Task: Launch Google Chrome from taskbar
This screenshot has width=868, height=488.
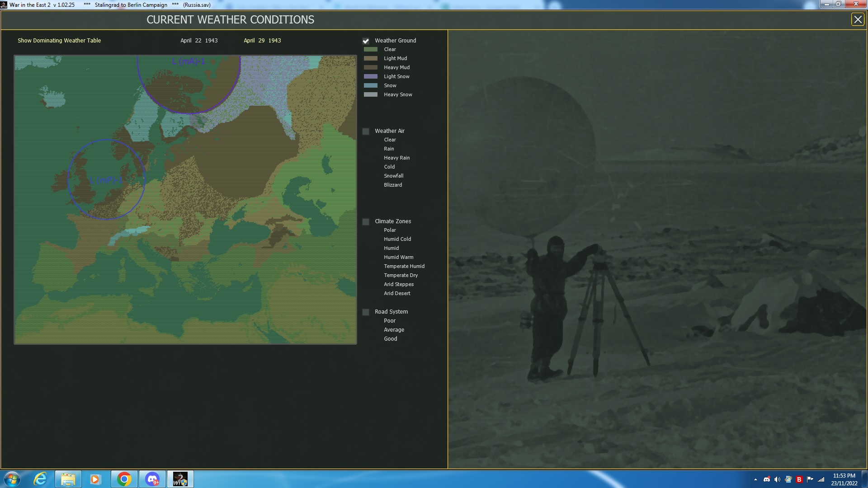Action: point(124,479)
